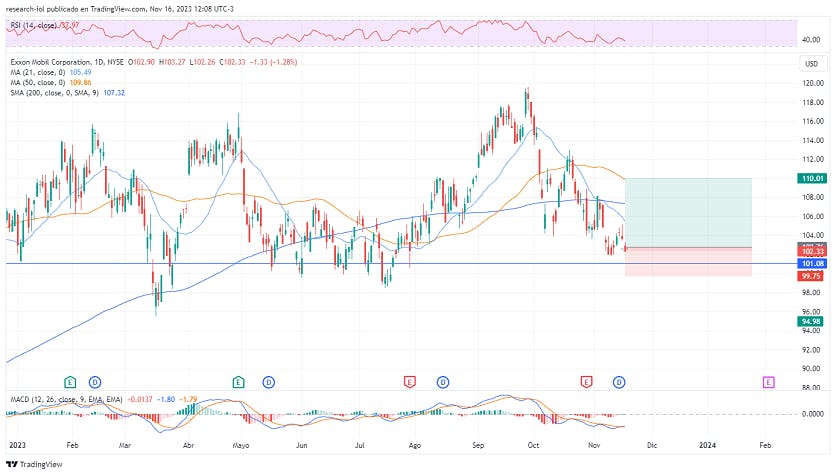This screenshot has width=836, height=475.
Task: Select the green profit zone of the long position
Action: (688, 213)
